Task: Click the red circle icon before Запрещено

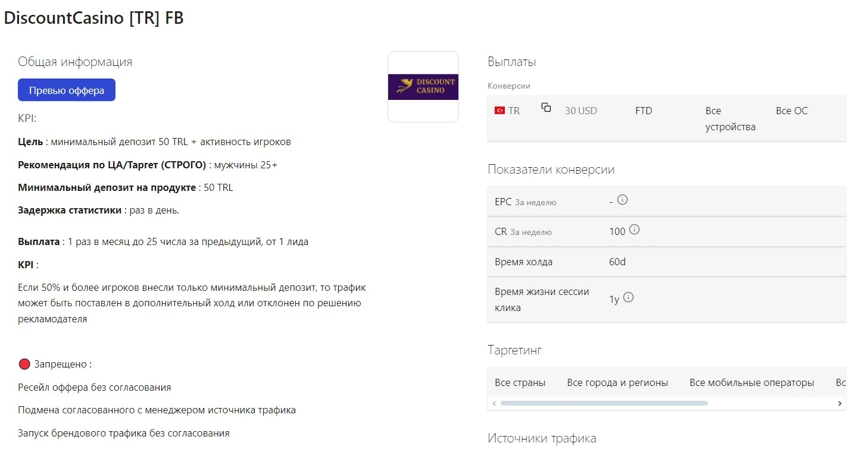Action: point(24,364)
